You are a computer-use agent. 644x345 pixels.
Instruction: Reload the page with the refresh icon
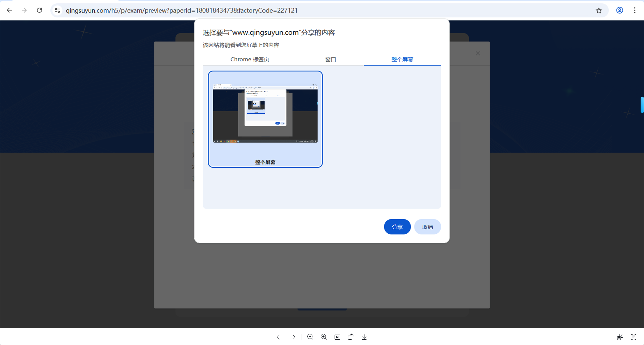39,10
